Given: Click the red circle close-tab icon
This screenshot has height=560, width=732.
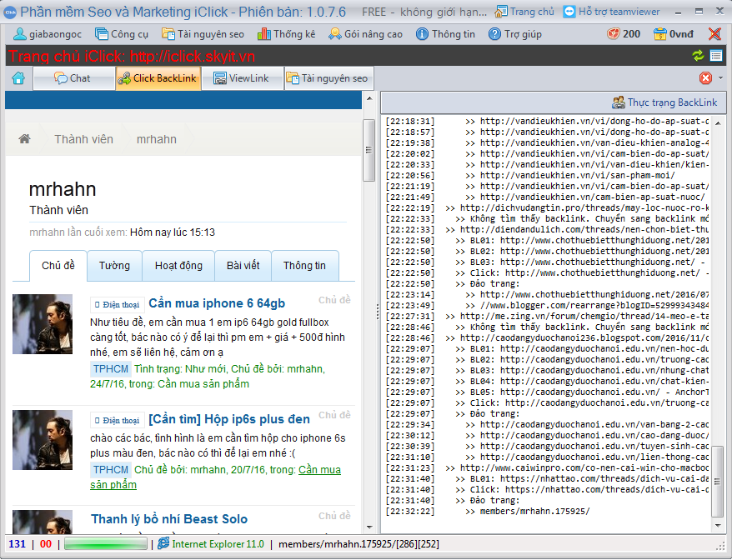Looking at the screenshot, I should coord(705,78).
